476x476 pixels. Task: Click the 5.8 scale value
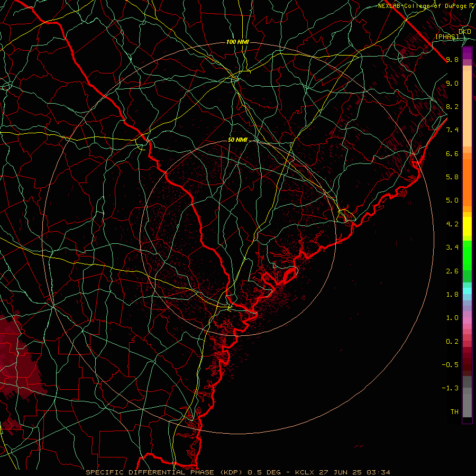(452, 177)
